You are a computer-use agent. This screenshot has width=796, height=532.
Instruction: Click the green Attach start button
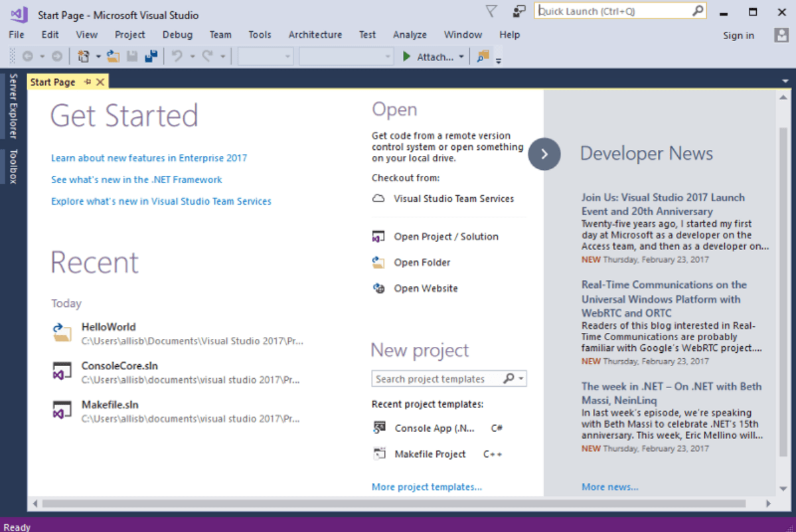428,57
